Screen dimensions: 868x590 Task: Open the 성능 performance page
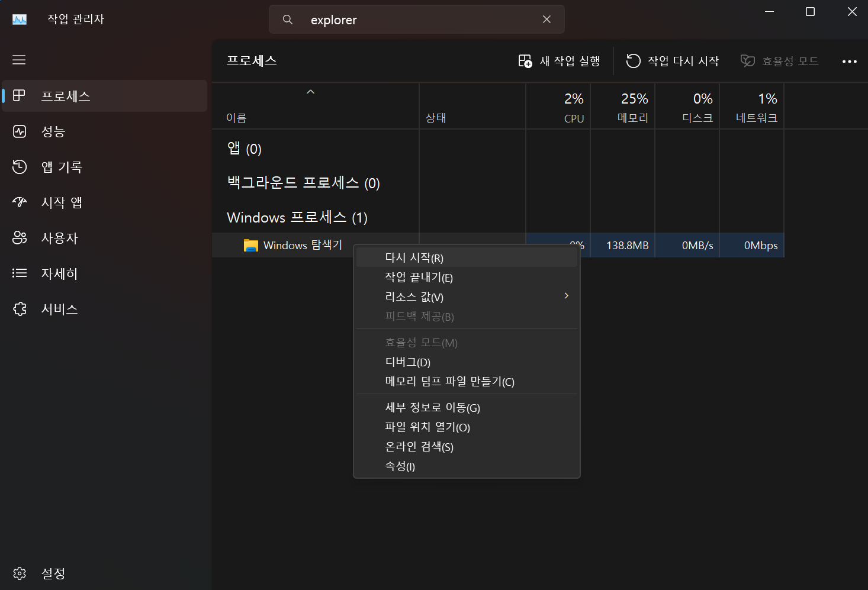105,131
